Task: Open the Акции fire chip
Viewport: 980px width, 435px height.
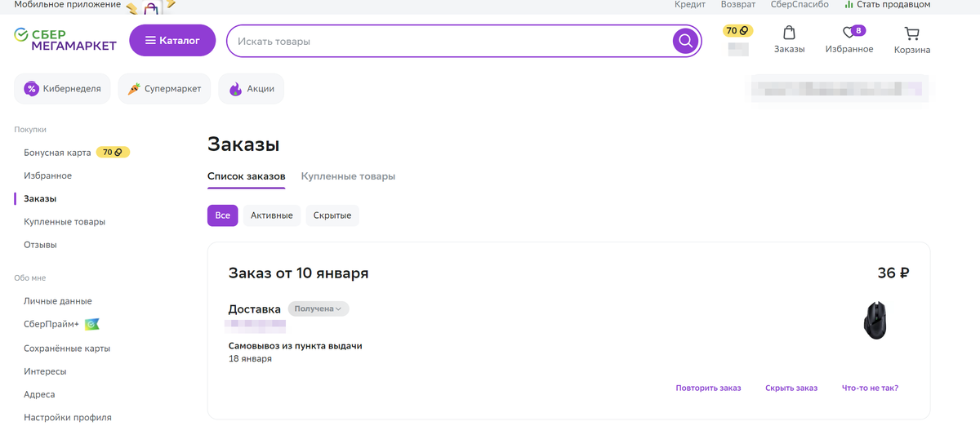Action: point(252,89)
